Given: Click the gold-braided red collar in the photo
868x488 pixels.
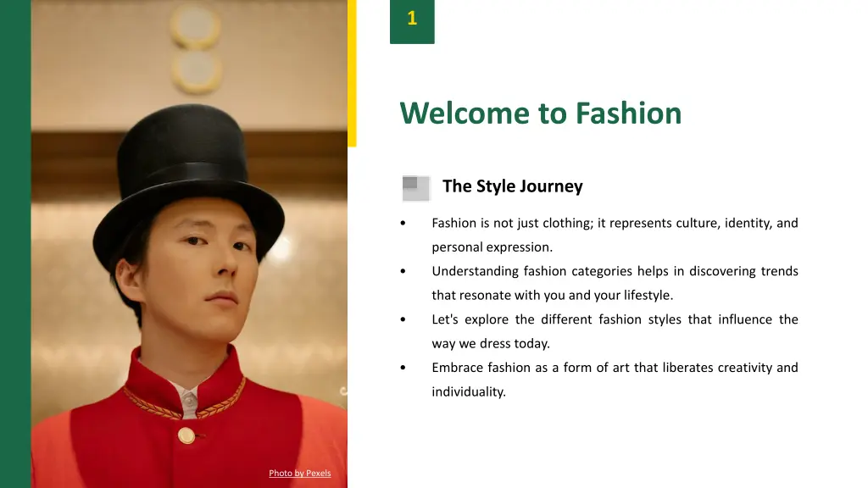Looking at the screenshot, I should coord(186,387).
